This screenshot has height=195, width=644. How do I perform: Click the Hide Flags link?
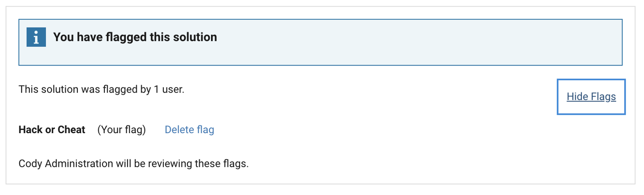click(591, 97)
